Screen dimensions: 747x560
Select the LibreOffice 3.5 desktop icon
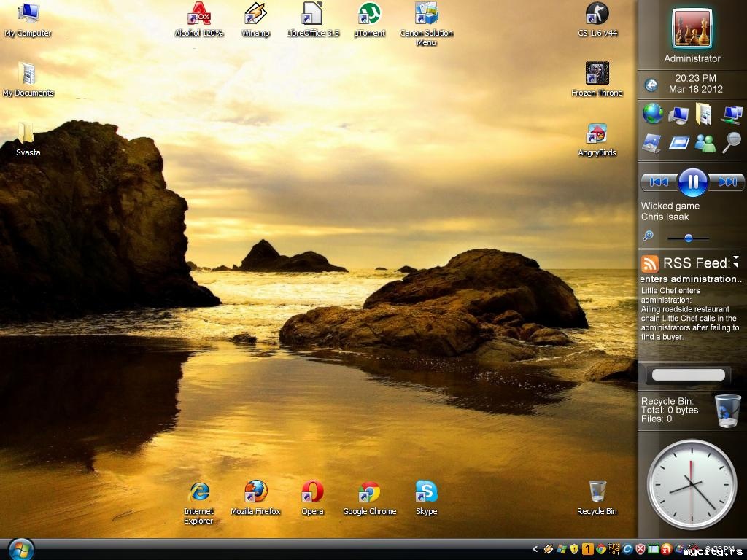click(312, 14)
